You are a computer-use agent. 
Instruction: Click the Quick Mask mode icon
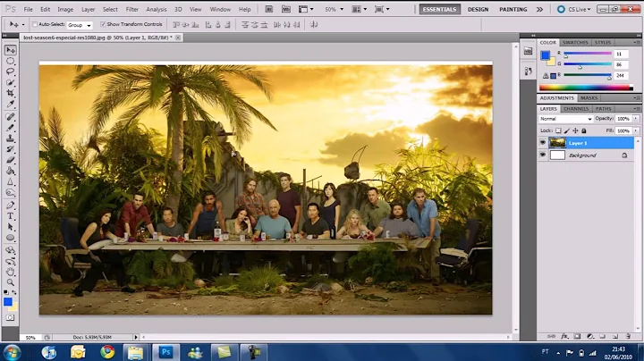pyautogui.click(x=10, y=318)
